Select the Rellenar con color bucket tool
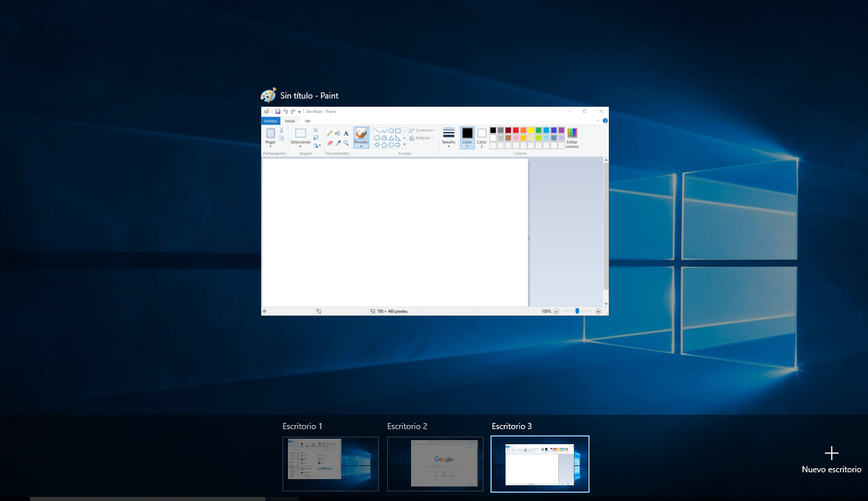The width and height of the screenshot is (868, 501). pos(337,133)
